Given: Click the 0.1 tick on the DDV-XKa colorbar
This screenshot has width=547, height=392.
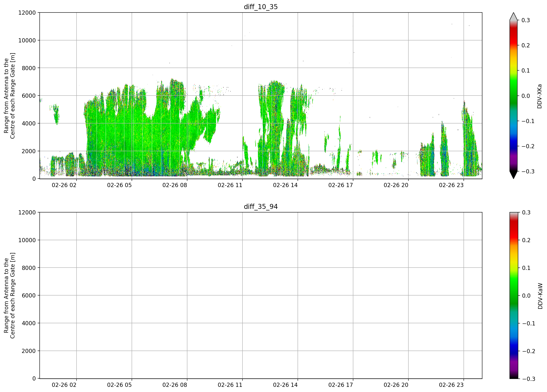Looking at the screenshot, I should click(526, 71).
